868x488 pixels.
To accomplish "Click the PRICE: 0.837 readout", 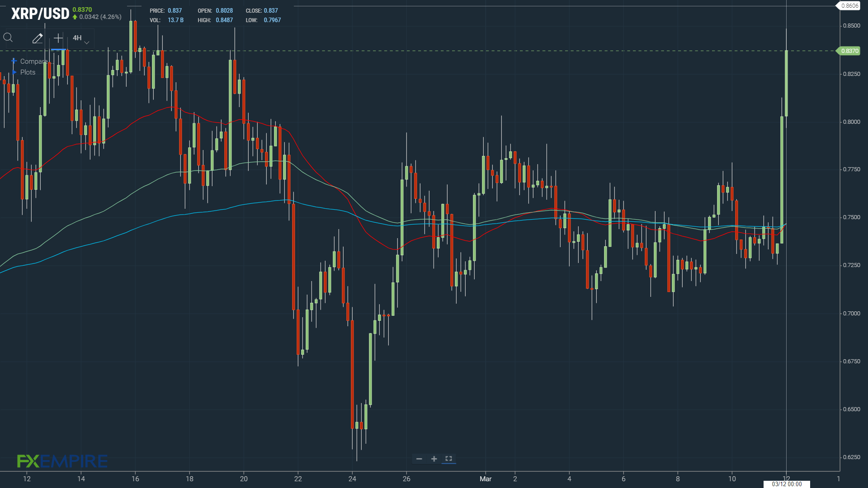I will (166, 10).
